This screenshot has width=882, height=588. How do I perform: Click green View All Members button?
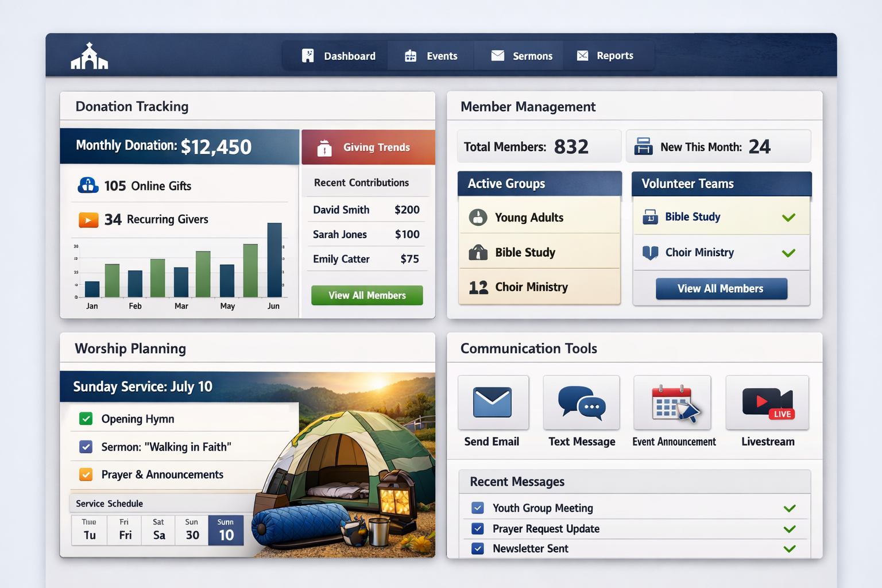click(367, 295)
